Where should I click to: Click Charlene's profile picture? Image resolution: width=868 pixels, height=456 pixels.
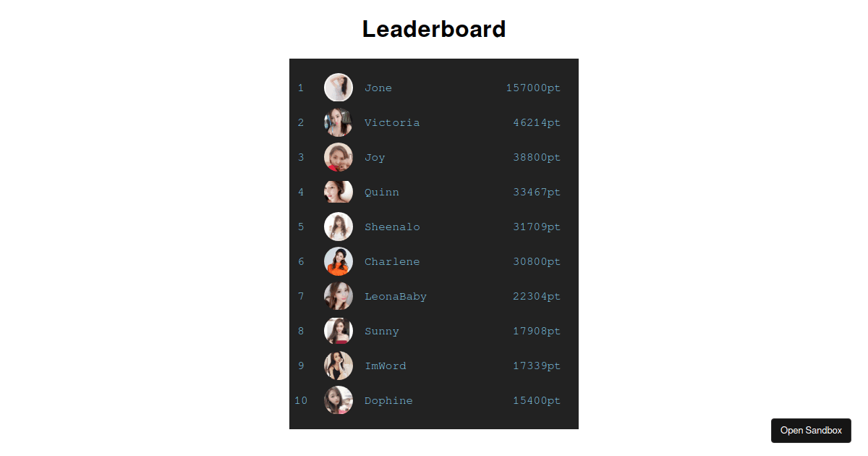pyautogui.click(x=339, y=261)
